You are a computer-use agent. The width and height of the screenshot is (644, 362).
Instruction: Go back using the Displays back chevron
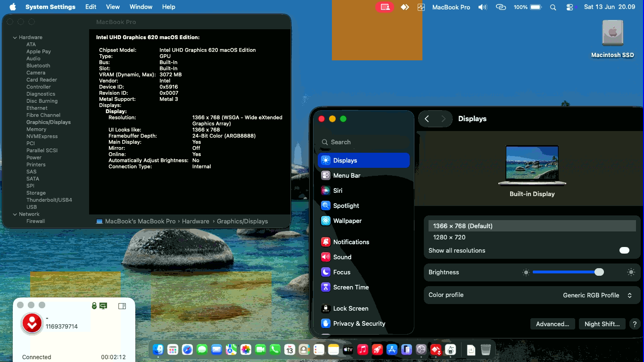[x=427, y=119]
